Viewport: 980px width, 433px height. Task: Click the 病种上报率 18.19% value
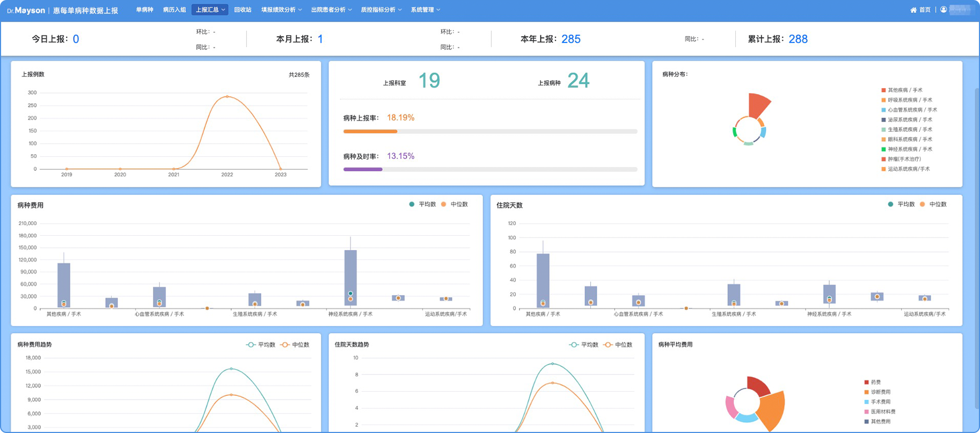400,118
